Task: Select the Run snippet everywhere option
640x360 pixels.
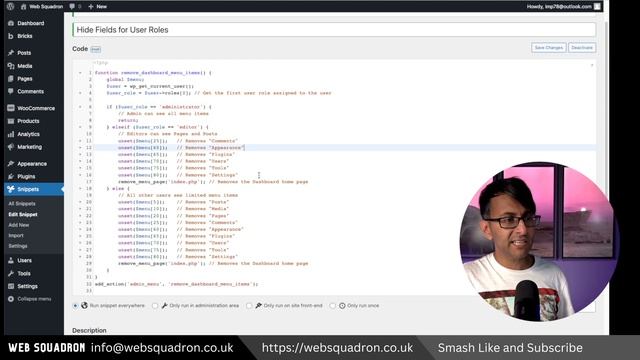Action: coord(76,306)
